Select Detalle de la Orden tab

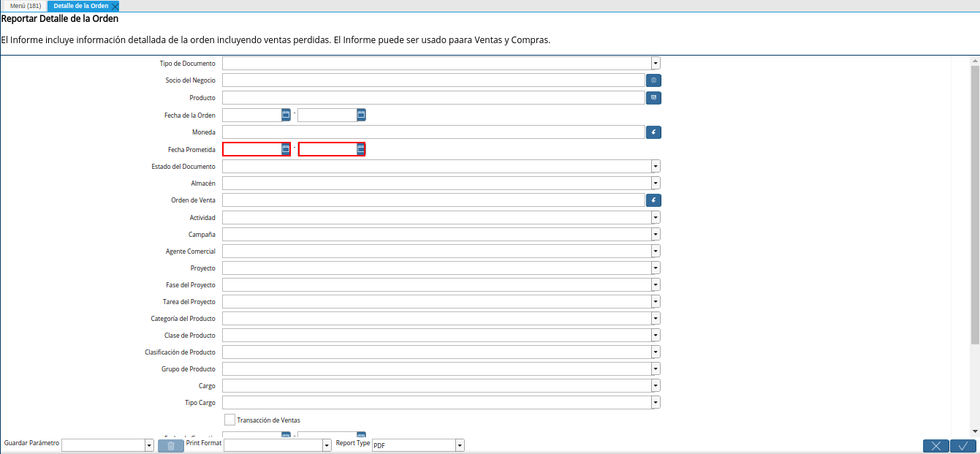click(x=81, y=6)
